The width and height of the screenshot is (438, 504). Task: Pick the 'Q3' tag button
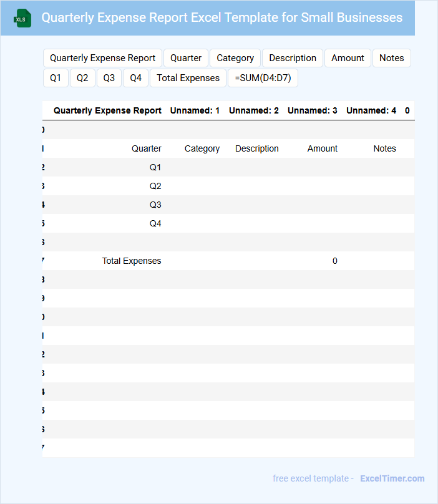click(x=109, y=78)
